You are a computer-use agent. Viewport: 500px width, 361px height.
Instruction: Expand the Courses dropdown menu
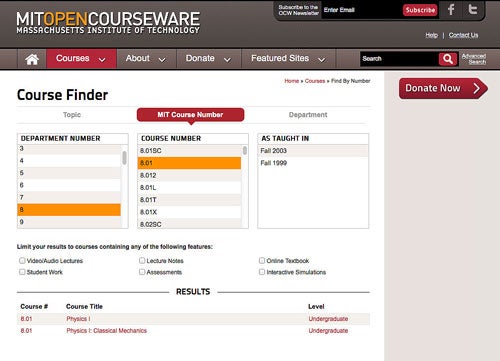(81, 59)
